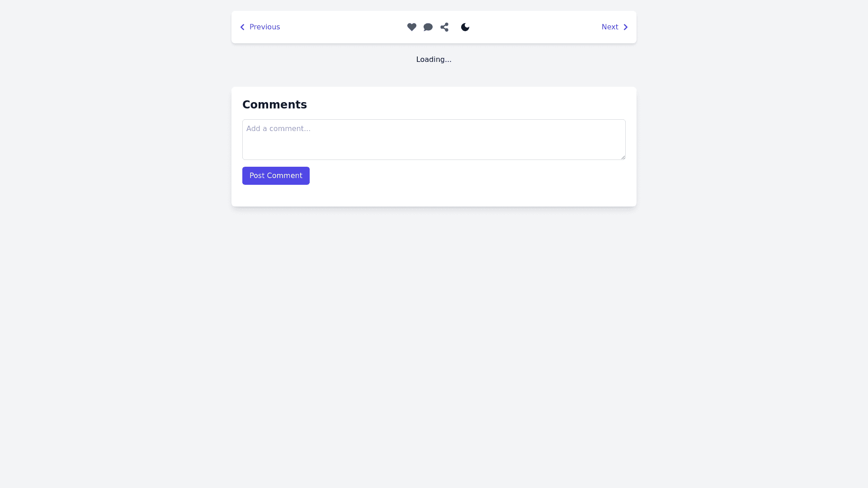Toggle dark mode with the moon icon
868x488 pixels.
pyautogui.click(x=465, y=27)
